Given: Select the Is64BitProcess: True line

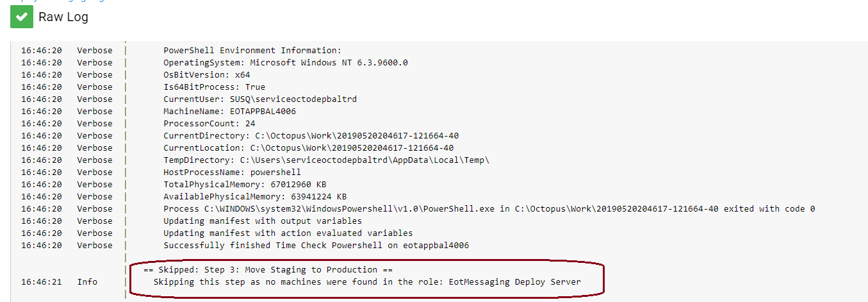Looking at the screenshot, I should coord(215,87).
